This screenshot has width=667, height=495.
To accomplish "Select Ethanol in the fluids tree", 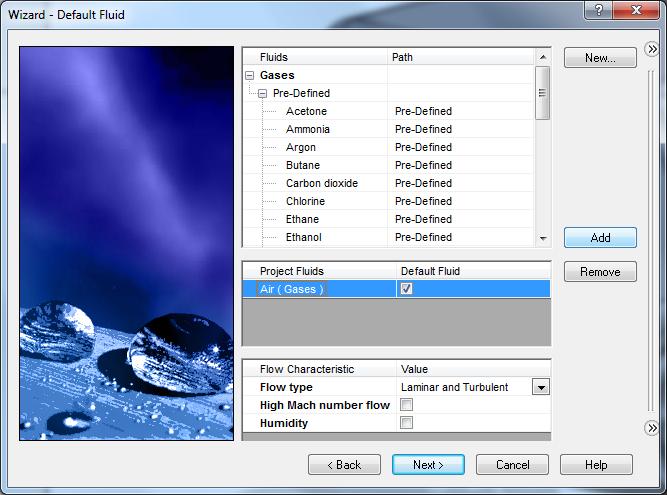I will tap(304, 237).
